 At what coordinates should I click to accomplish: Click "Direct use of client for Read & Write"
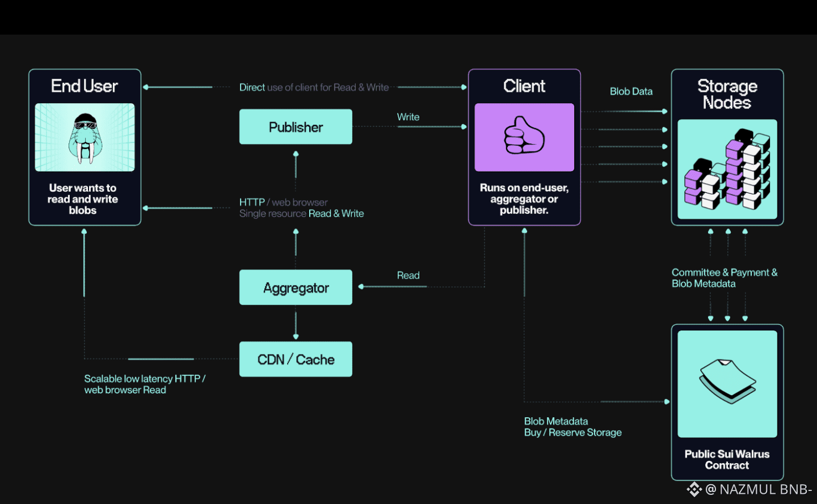coord(314,87)
